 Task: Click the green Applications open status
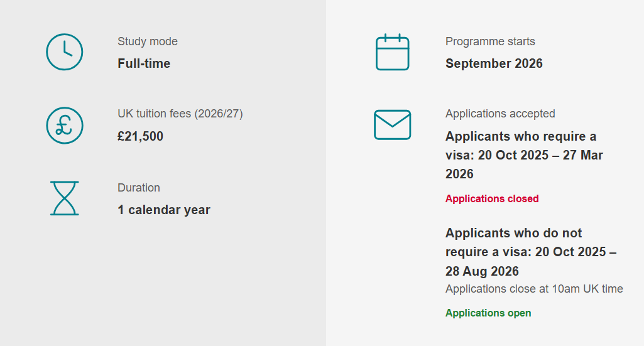pyautogui.click(x=488, y=313)
